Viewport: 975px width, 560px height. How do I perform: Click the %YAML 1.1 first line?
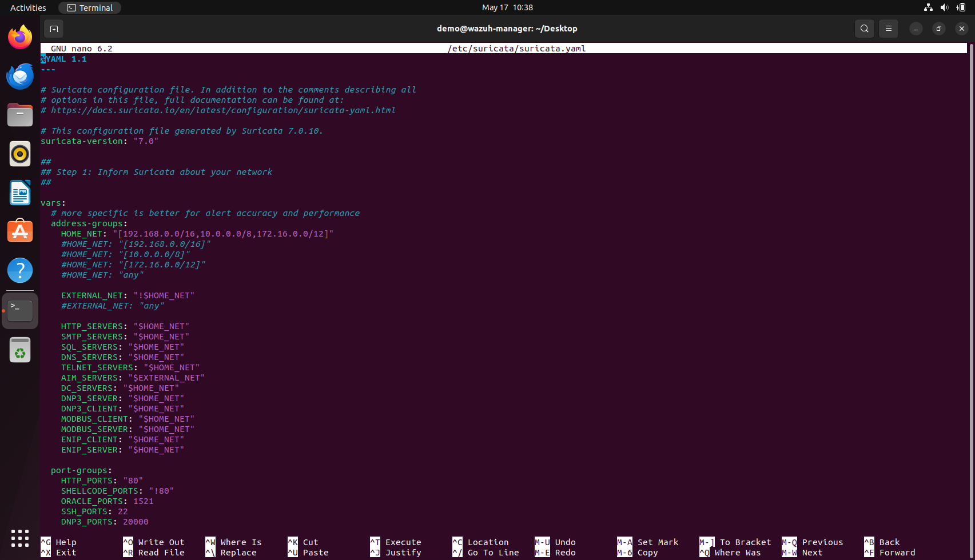63,59
